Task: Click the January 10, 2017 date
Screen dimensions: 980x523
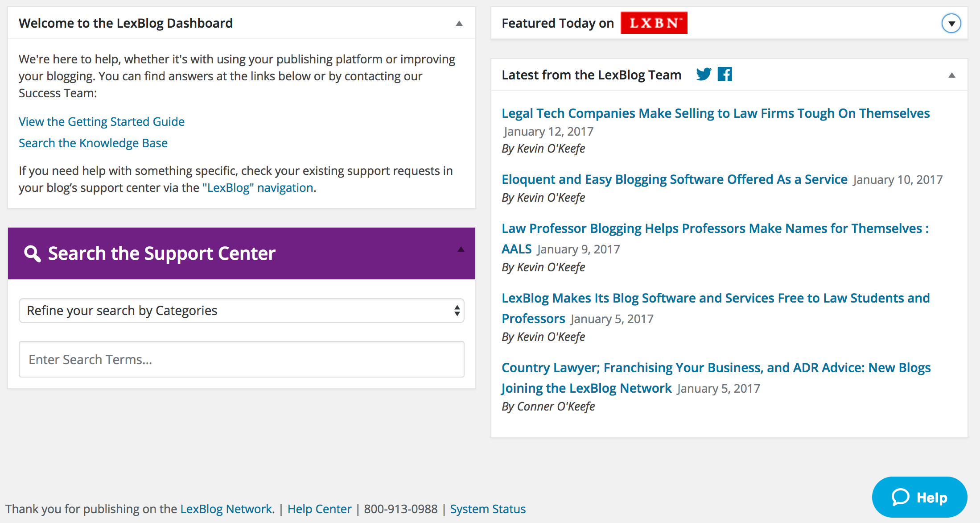Action: point(898,179)
